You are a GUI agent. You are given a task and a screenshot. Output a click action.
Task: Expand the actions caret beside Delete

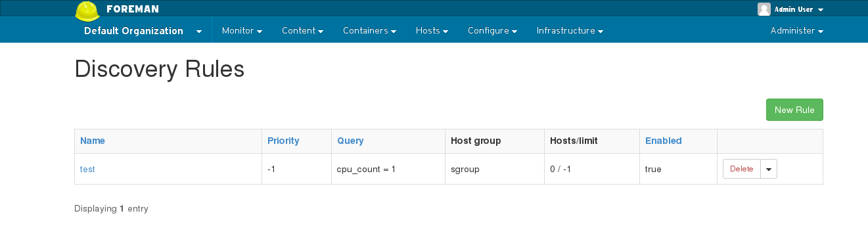pos(769,169)
